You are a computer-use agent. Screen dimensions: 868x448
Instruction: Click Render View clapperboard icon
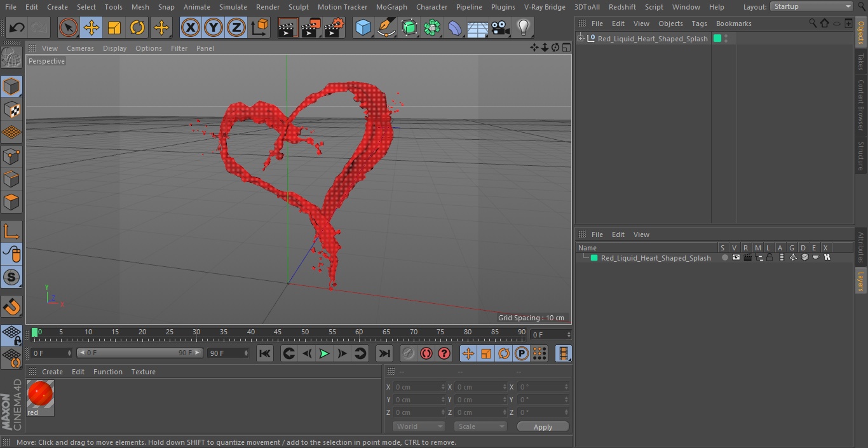tap(287, 27)
